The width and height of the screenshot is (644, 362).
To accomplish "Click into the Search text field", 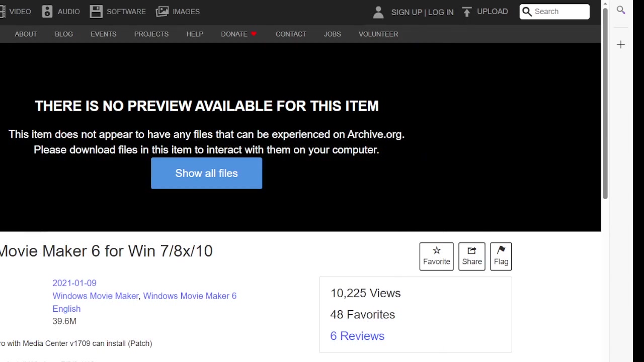I will click(x=559, y=12).
